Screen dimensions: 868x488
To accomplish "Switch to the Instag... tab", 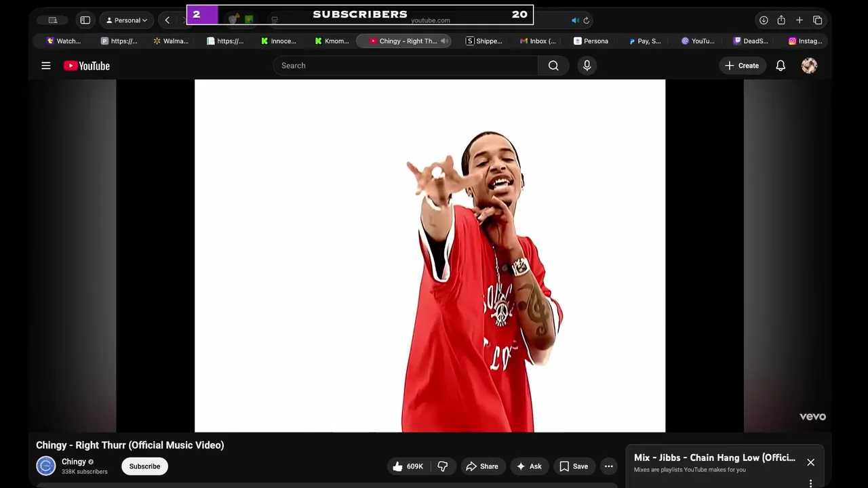I will coord(806,41).
